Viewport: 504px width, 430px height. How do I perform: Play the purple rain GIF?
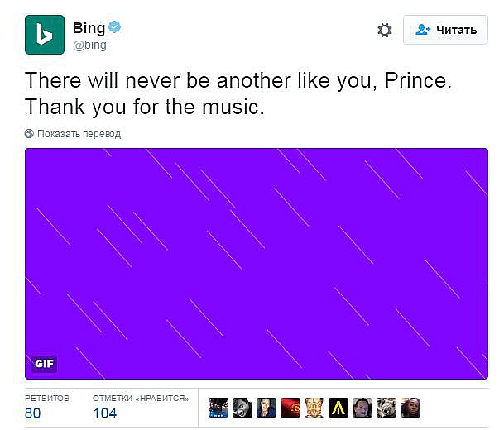coord(257,263)
